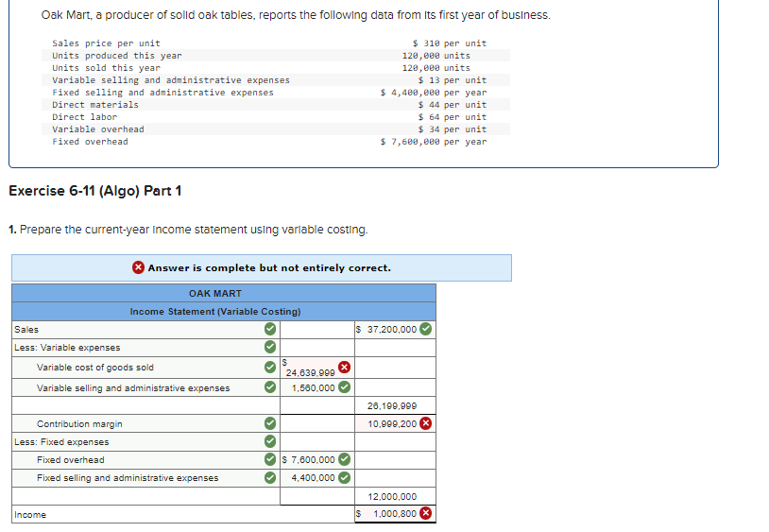Click the Sales amount cell $37,200,000
The height and width of the screenshot is (532, 769).
point(395,330)
